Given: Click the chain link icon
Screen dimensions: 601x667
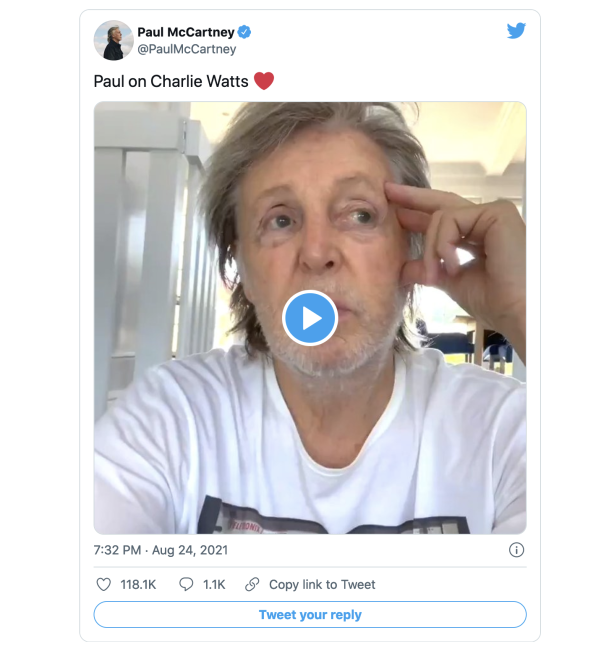Looking at the screenshot, I should 252,584.
